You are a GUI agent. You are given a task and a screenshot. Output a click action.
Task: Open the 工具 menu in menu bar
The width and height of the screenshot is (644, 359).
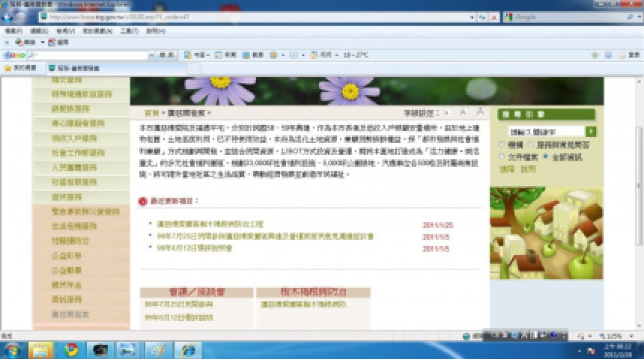click(129, 31)
